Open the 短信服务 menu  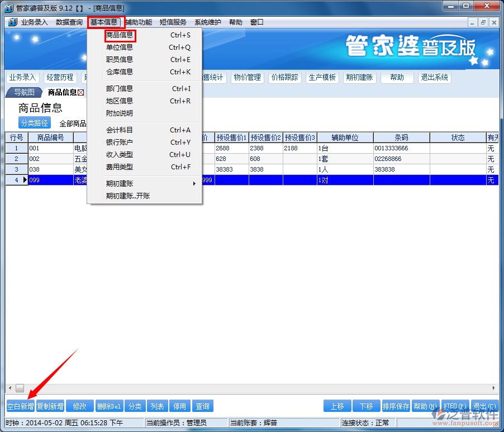[173, 22]
